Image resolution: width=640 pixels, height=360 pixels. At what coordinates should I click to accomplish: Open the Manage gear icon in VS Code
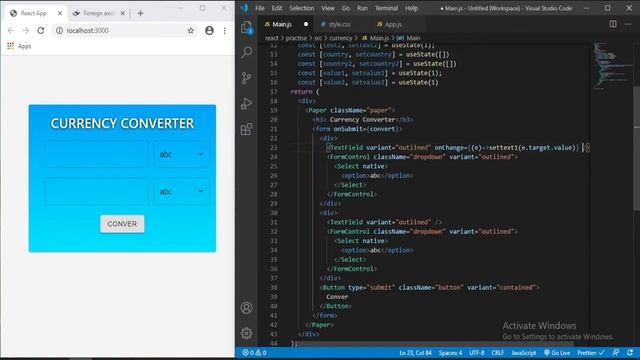247,333
